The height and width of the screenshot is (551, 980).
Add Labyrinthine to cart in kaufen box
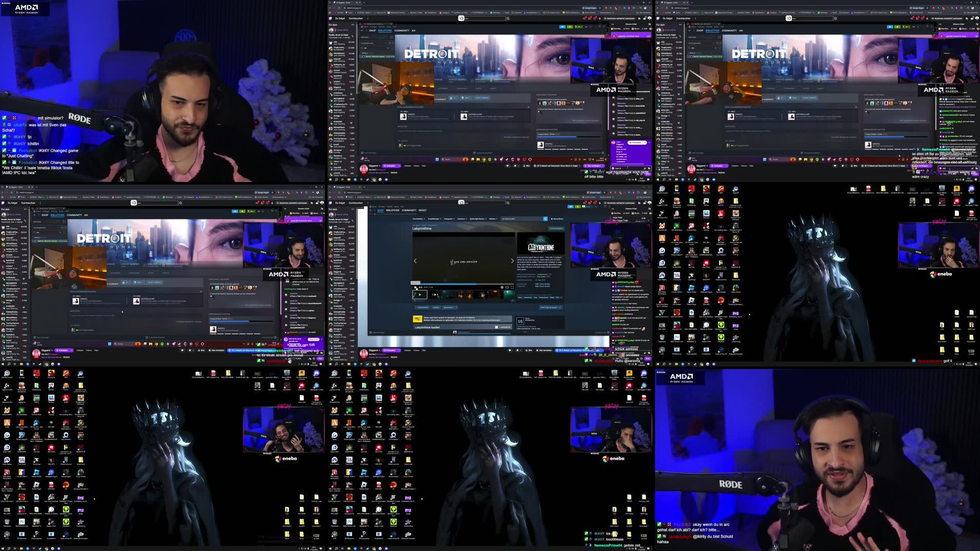pyautogui.click(x=505, y=327)
